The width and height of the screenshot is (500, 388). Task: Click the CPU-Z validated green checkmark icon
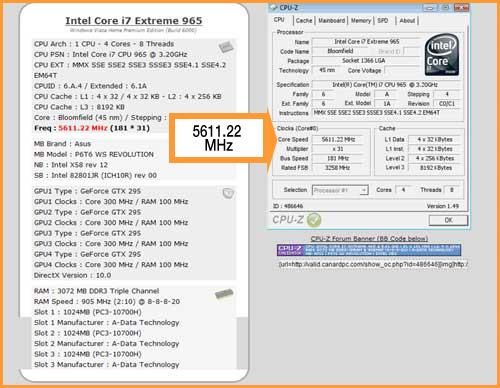pos(313,220)
